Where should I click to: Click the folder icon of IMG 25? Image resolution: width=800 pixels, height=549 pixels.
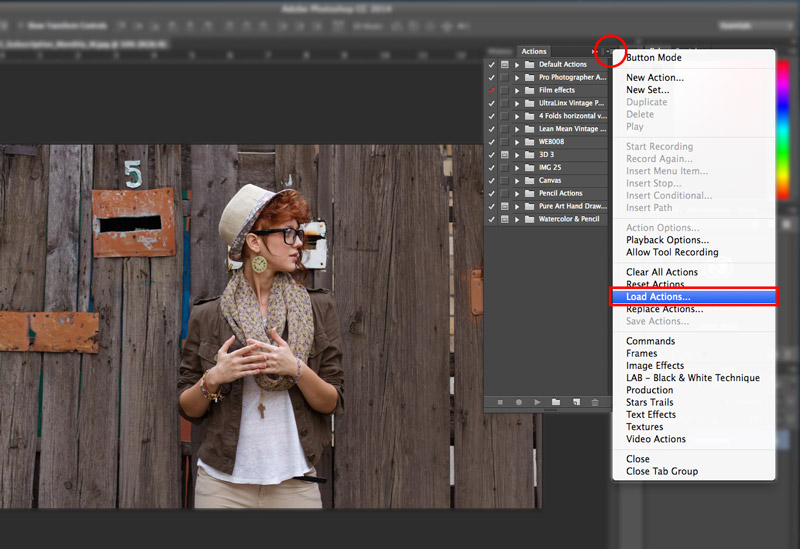coord(530,167)
